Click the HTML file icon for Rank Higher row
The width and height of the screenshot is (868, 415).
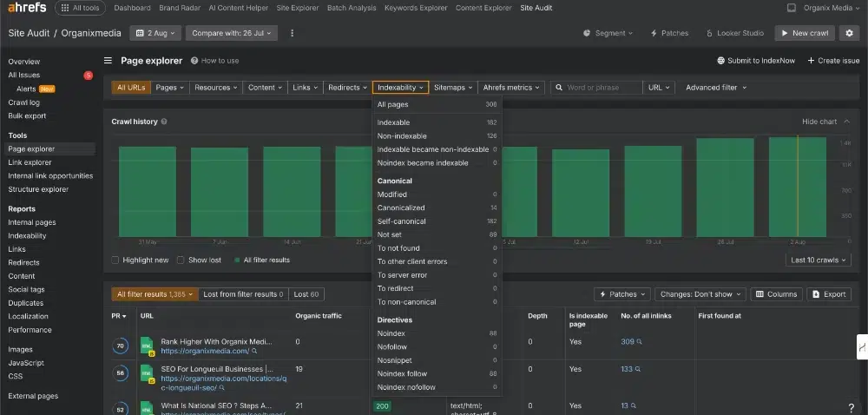[147, 346]
